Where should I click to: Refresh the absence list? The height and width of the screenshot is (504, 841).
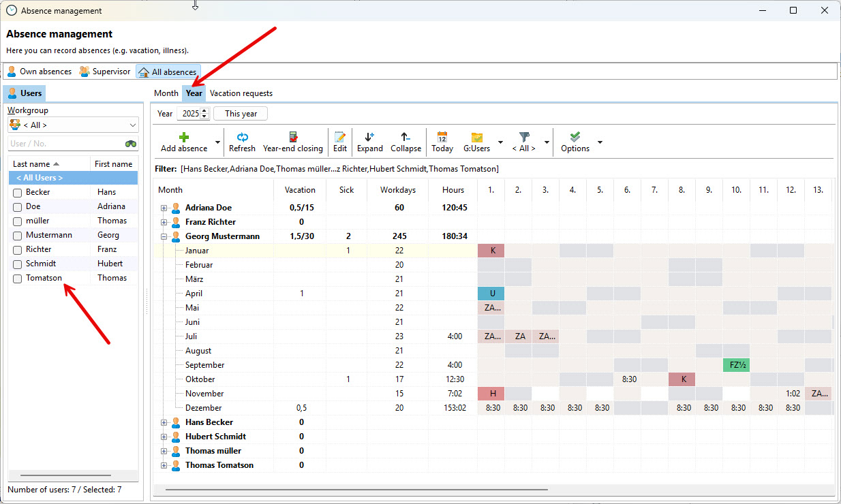(242, 137)
